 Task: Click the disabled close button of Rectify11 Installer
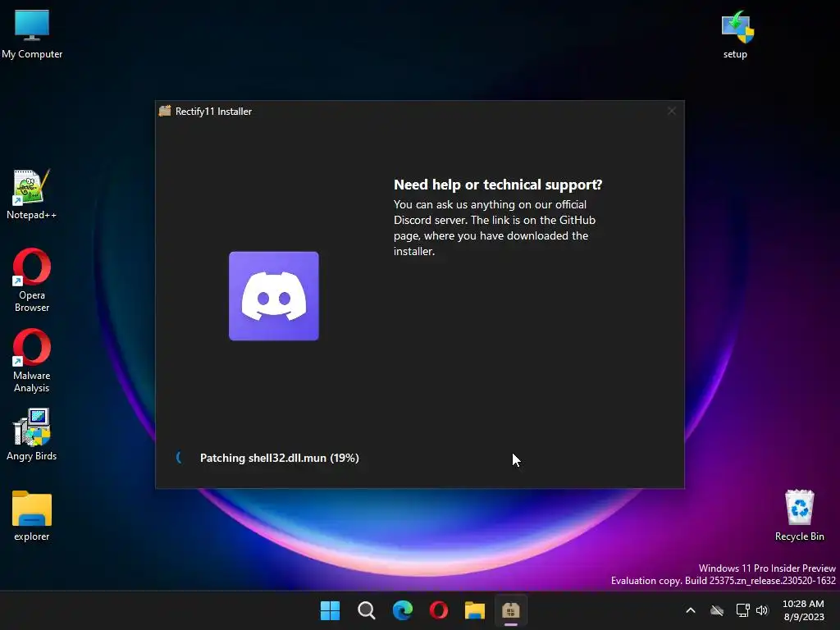(672, 111)
